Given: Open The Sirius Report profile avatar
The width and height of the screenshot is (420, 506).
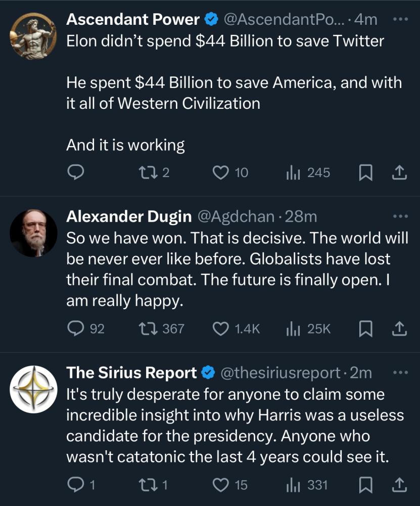Looking at the screenshot, I should coord(33,389).
